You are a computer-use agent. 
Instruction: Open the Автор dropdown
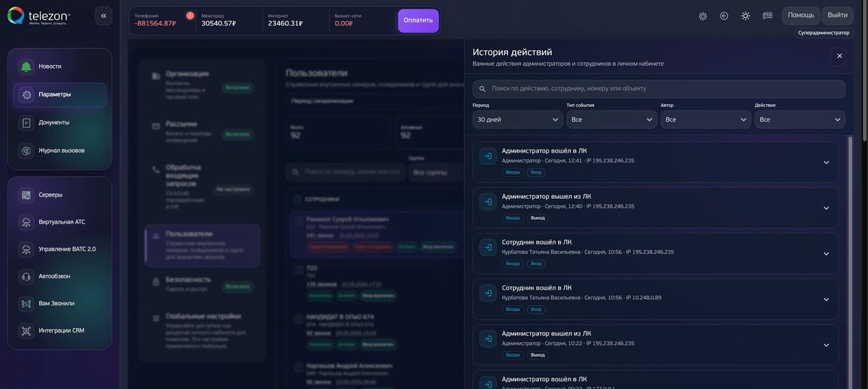pos(705,119)
